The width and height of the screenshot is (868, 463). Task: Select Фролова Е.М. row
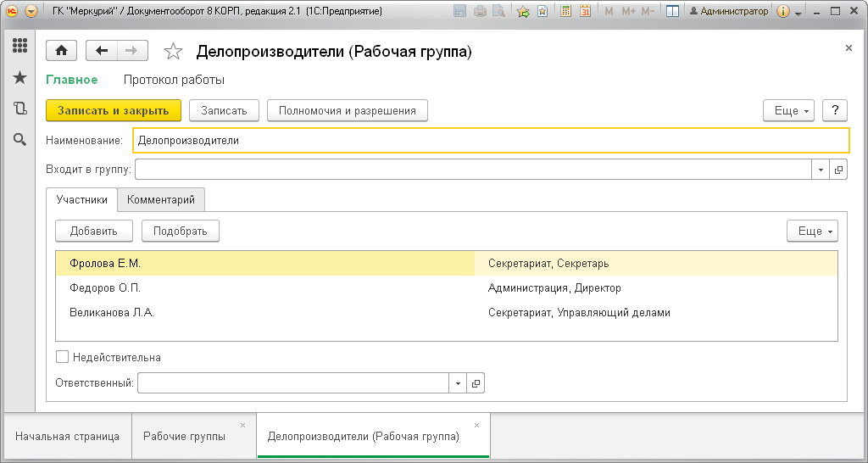[447, 264]
